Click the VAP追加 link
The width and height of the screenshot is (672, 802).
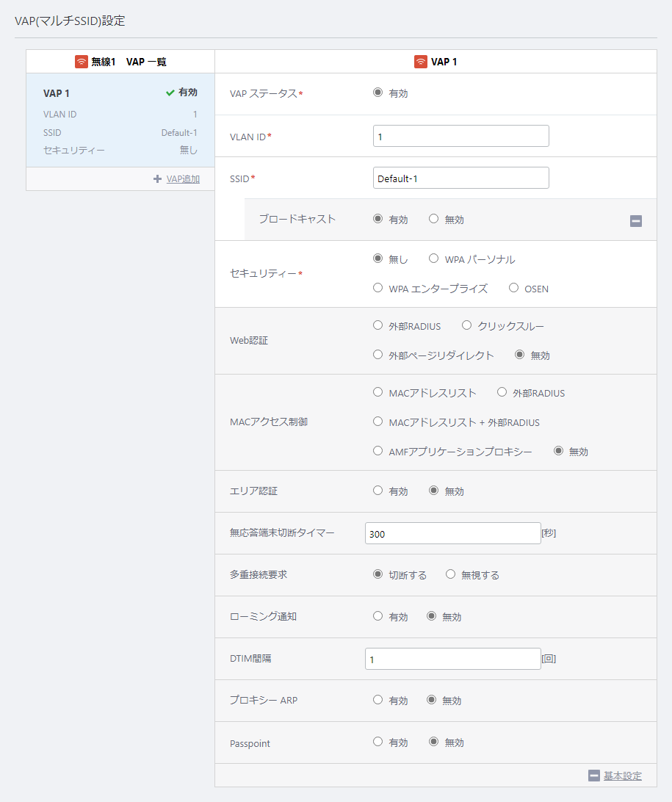pyautogui.click(x=183, y=179)
